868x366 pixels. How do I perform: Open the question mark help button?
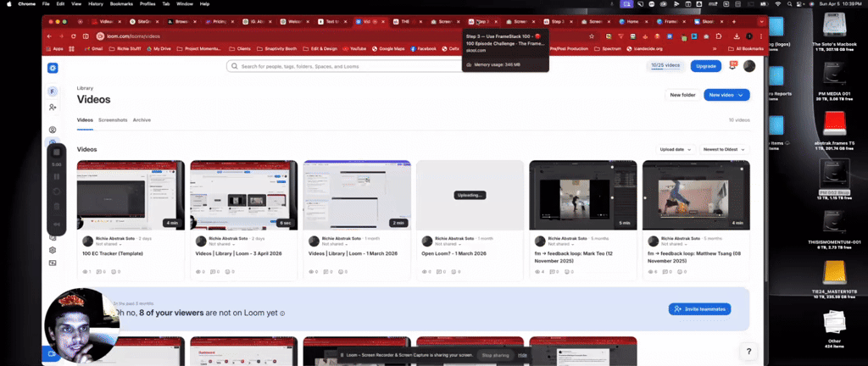[748, 351]
